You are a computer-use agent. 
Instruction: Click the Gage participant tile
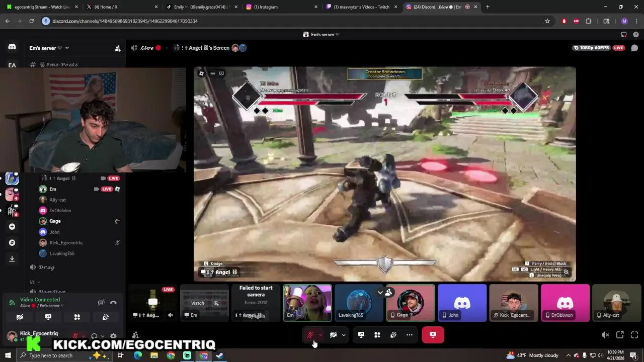coord(411,303)
